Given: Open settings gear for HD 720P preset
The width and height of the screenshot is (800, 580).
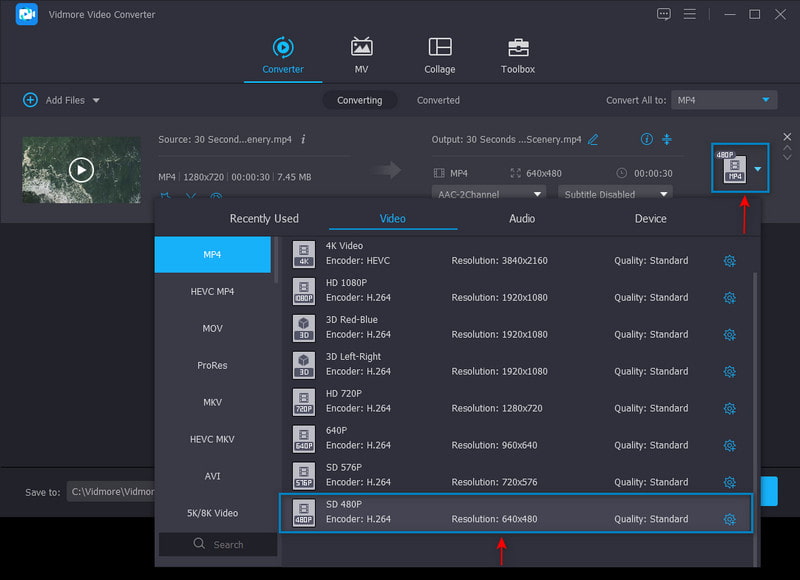Looking at the screenshot, I should tap(729, 408).
